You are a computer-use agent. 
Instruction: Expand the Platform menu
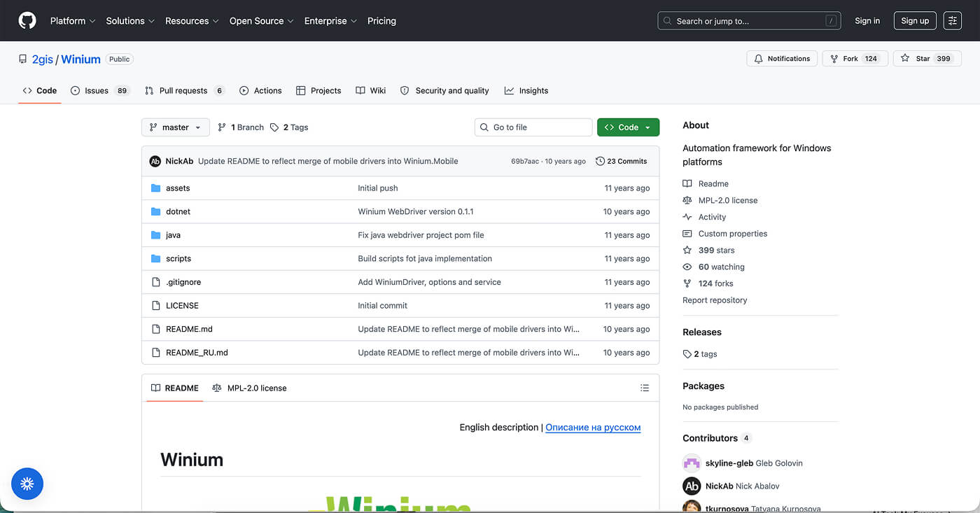pyautogui.click(x=72, y=21)
